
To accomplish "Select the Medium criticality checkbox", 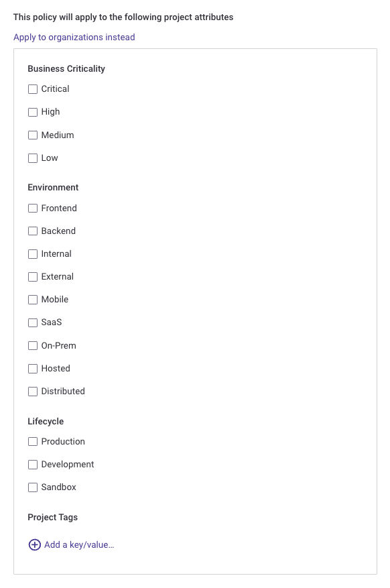I will [x=33, y=135].
